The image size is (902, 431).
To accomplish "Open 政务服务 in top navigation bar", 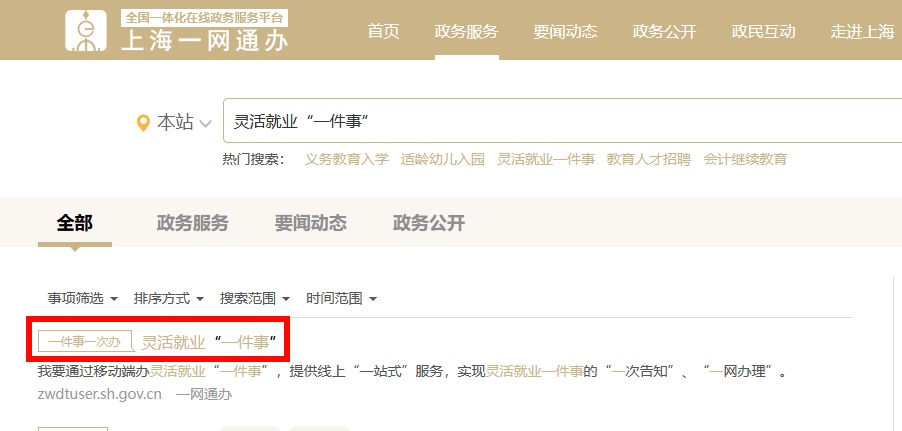I will (x=467, y=31).
